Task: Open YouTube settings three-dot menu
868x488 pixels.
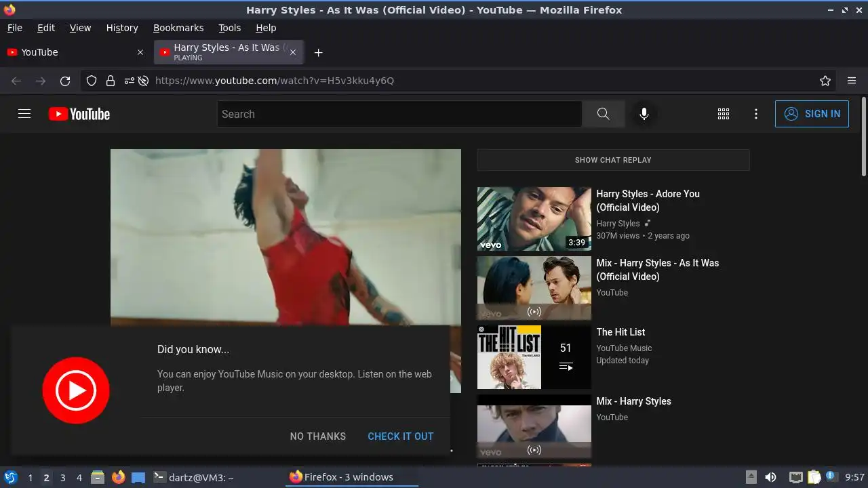Action: click(x=756, y=114)
